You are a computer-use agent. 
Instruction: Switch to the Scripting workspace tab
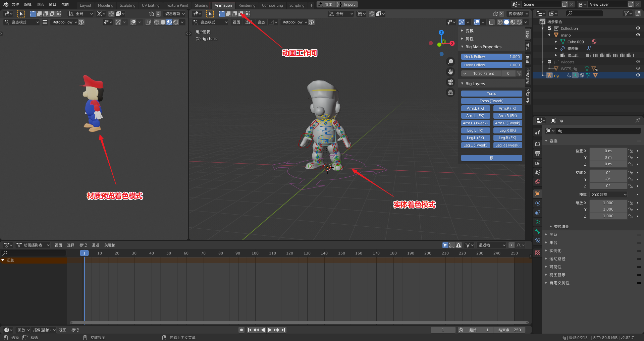point(297,5)
